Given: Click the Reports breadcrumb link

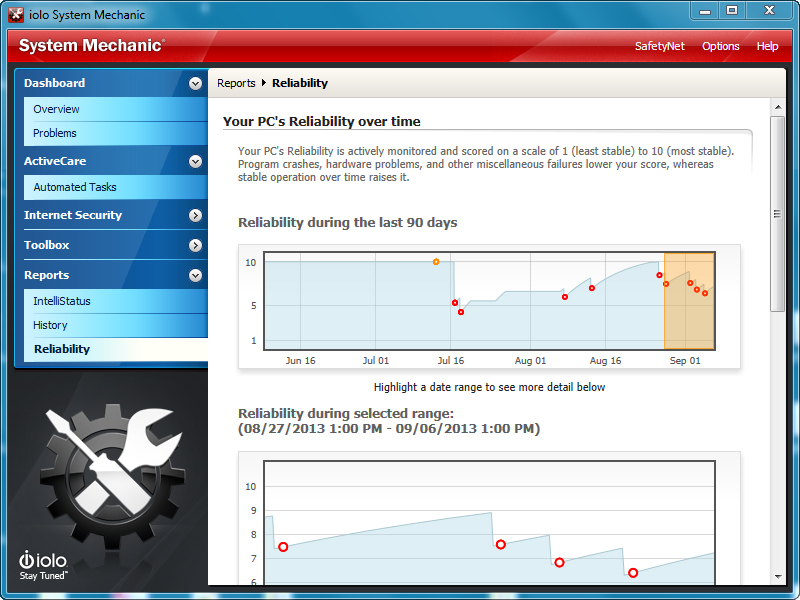Looking at the screenshot, I should [x=236, y=83].
